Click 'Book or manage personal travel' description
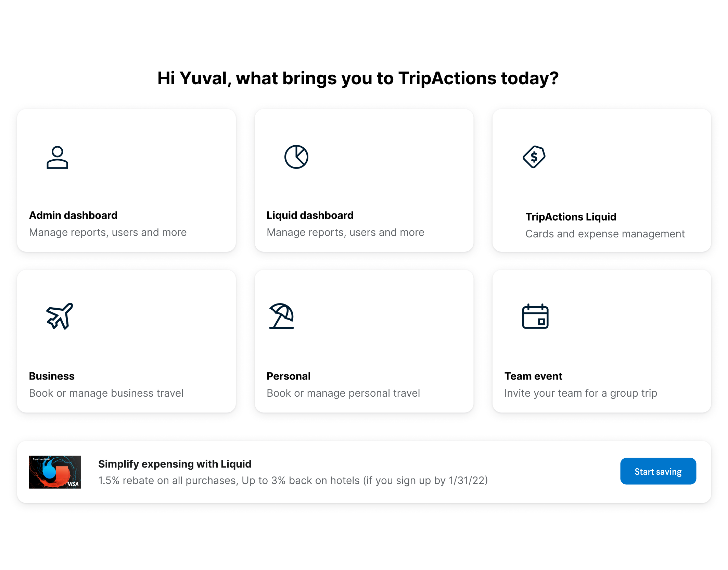This screenshot has width=728, height=570. pos(343,393)
